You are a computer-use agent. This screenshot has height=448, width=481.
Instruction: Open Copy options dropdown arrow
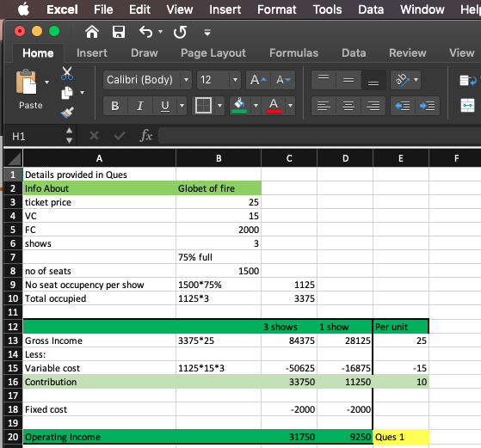point(83,93)
